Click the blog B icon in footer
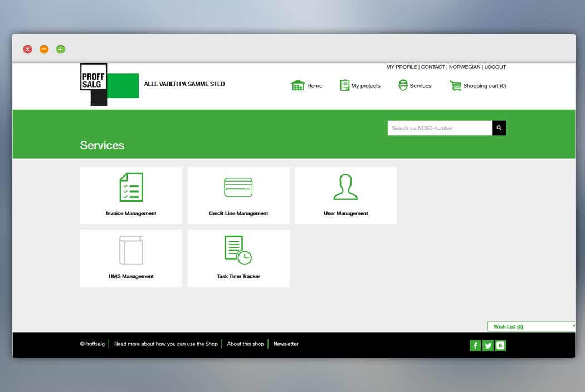The height and width of the screenshot is (392, 585). pos(500,345)
